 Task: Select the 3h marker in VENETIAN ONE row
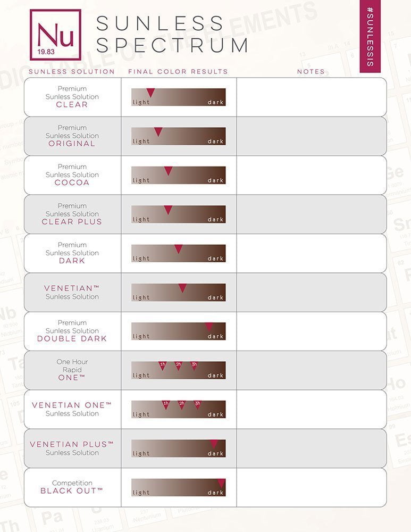197,404
